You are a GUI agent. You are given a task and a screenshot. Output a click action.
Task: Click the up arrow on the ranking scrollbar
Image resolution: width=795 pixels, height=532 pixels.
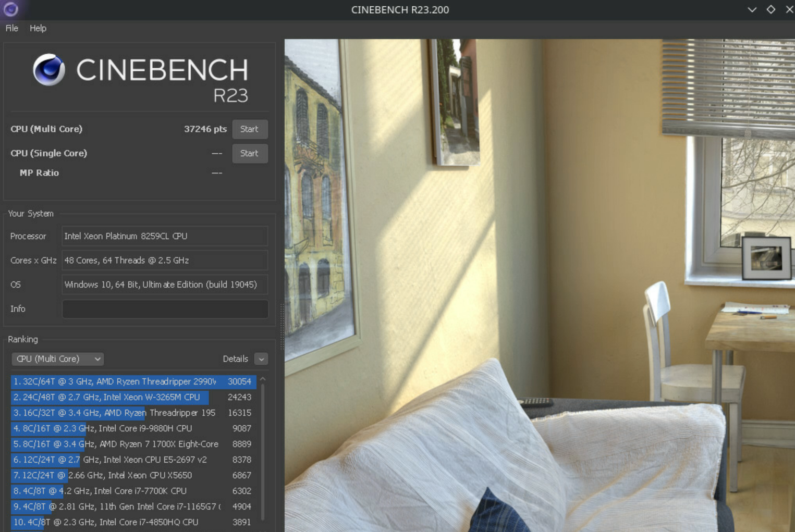(x=262, y=378)
